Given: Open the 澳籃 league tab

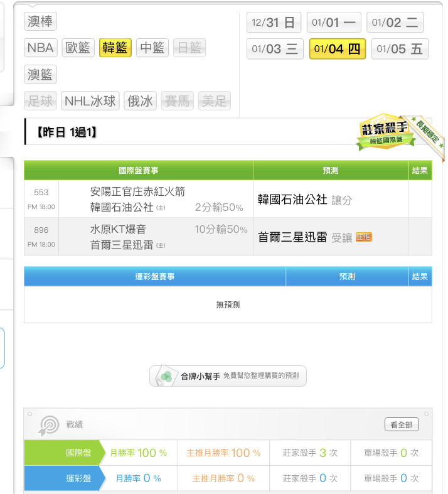Looking at the screenshot, I should 40,74.
